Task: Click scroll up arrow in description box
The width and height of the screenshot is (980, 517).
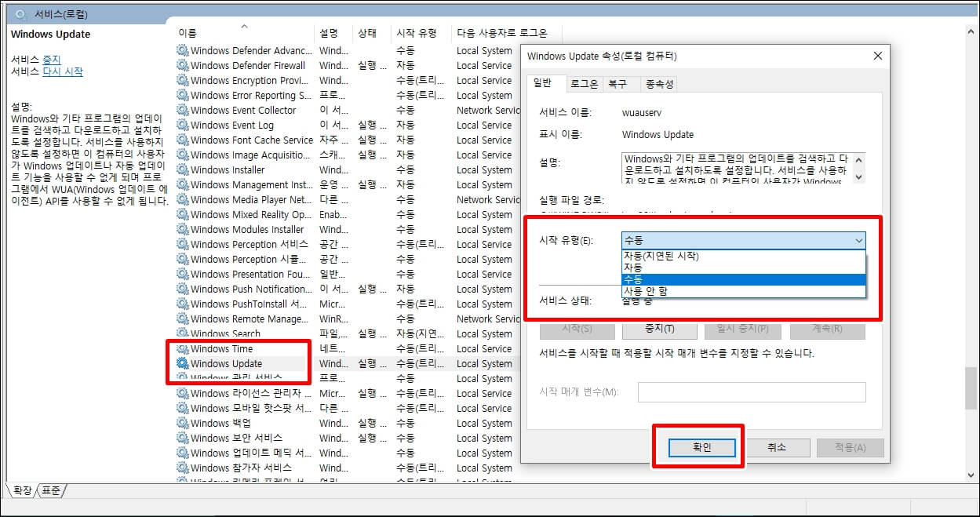Action: pyautogui.click(x=858, y=159)
